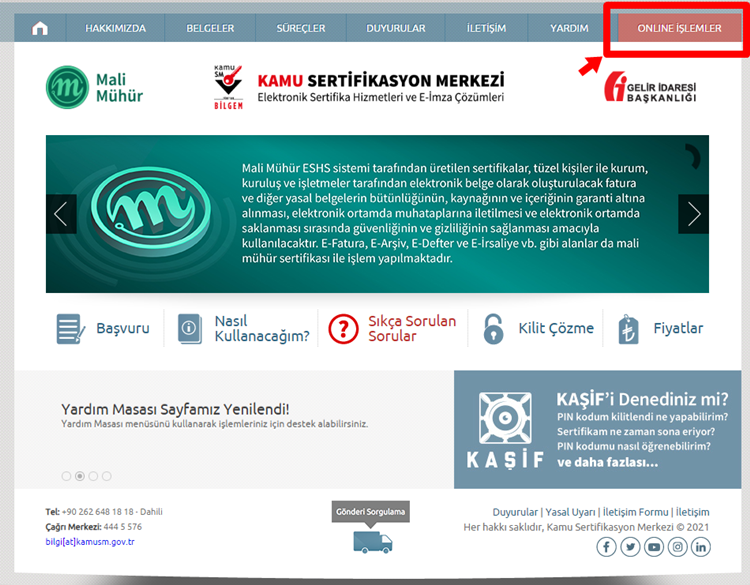Click the Kamu SM BİLGEM logo
750x585 pixels.
pyautogui.click(x=228, y=87)
